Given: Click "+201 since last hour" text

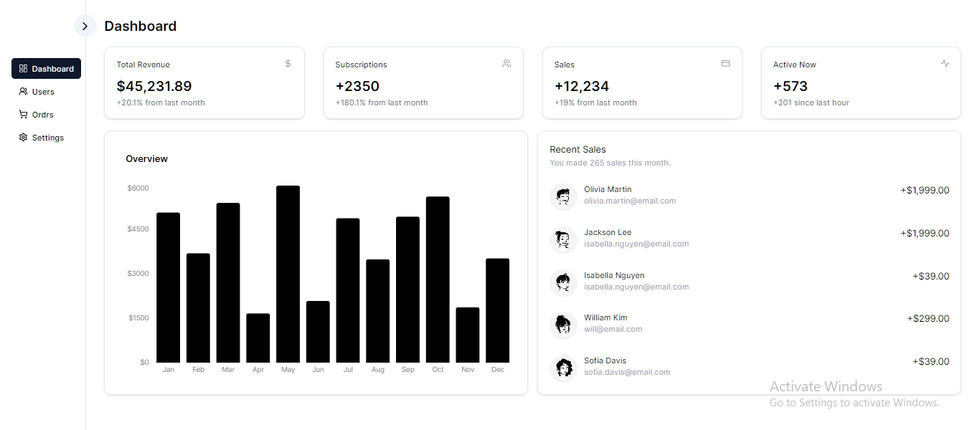Looking at the screenshot, I should click(x=811, y=102).
